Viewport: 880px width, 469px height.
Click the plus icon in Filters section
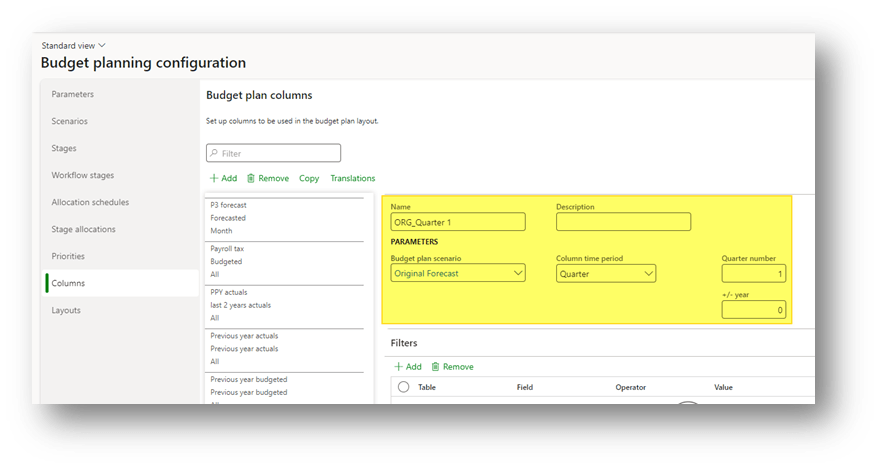coord(398,367)
